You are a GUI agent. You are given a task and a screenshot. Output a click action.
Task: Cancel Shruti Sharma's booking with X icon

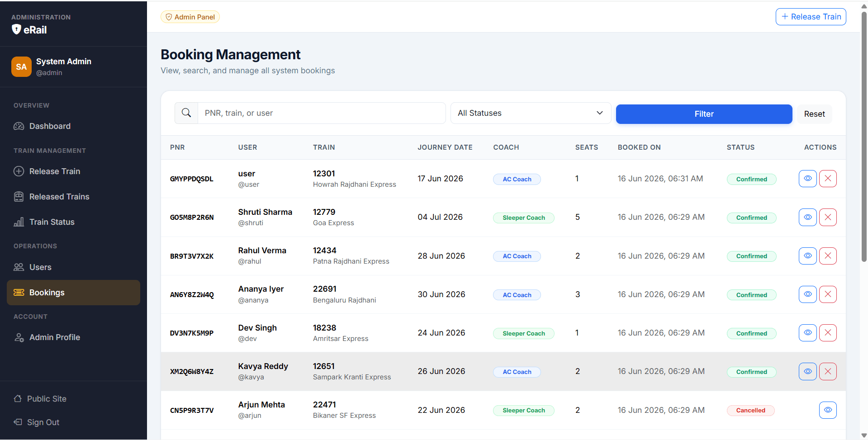coord(828,217)
